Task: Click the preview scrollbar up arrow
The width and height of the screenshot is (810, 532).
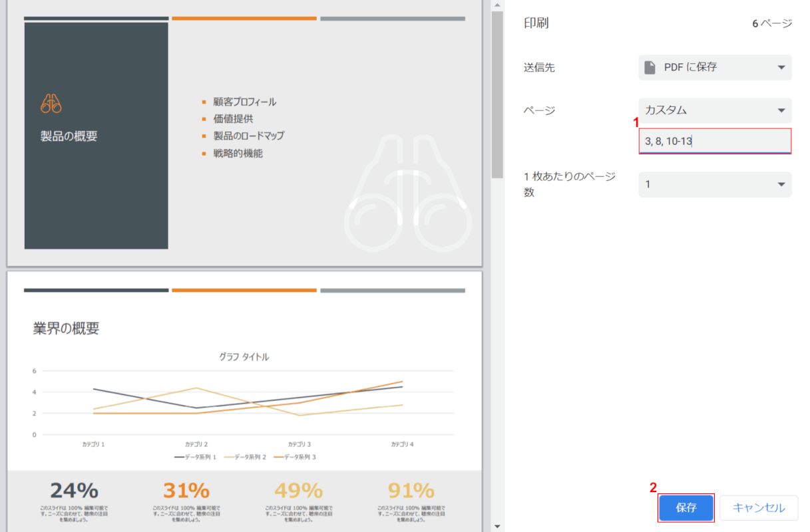Action: pos(497,5)
